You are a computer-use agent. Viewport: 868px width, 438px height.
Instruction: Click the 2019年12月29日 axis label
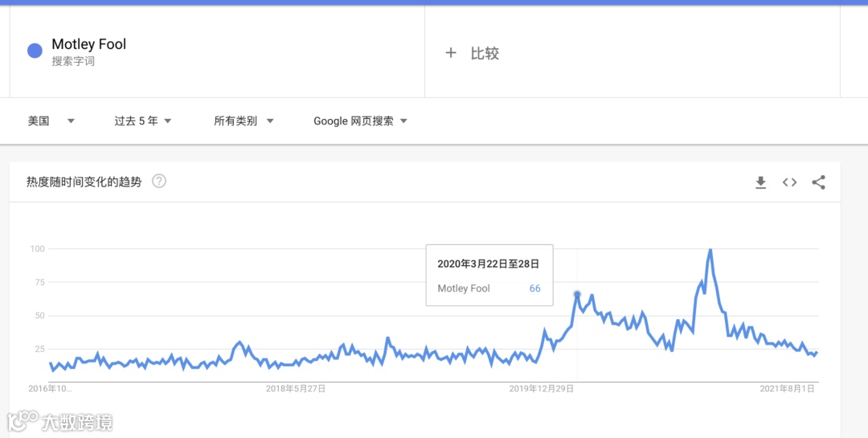pos(542,389)
